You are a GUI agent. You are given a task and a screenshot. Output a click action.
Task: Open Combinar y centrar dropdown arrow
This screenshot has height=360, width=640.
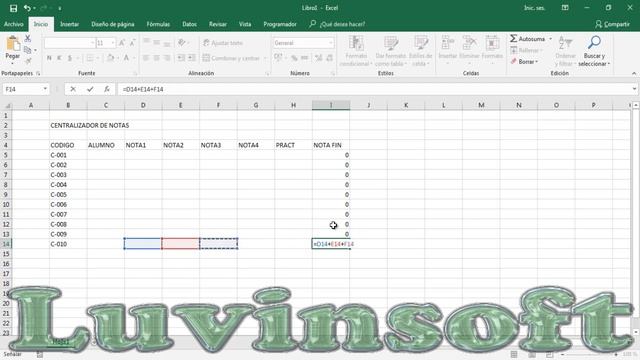point(264,58)
